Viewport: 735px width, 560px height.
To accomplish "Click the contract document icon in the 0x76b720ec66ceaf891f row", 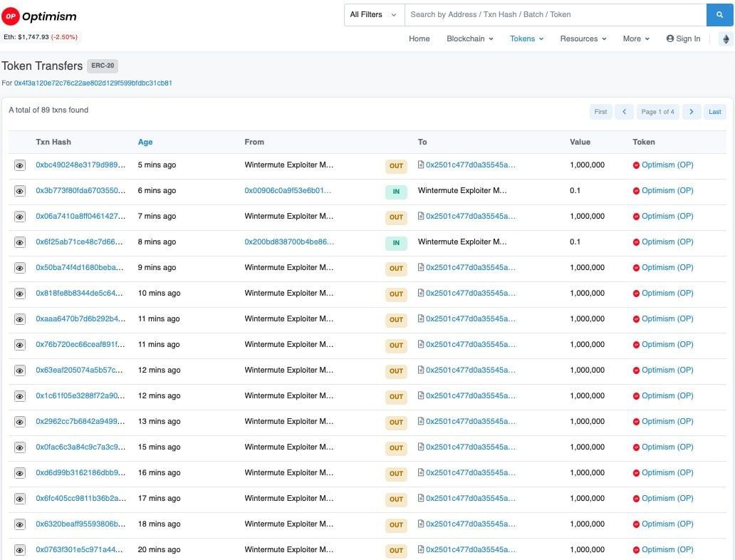I will click(x=421, y=344).
